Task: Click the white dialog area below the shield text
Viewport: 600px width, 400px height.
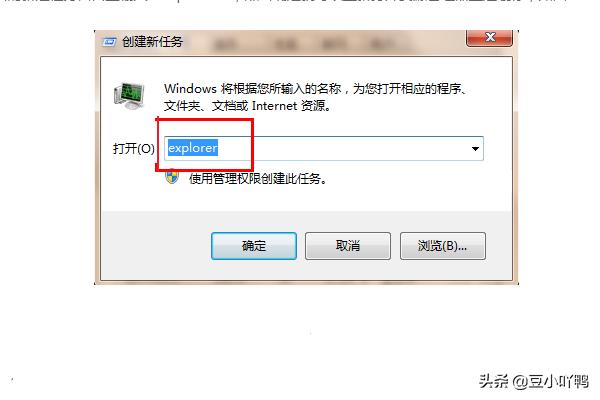Action: [306, 198]
